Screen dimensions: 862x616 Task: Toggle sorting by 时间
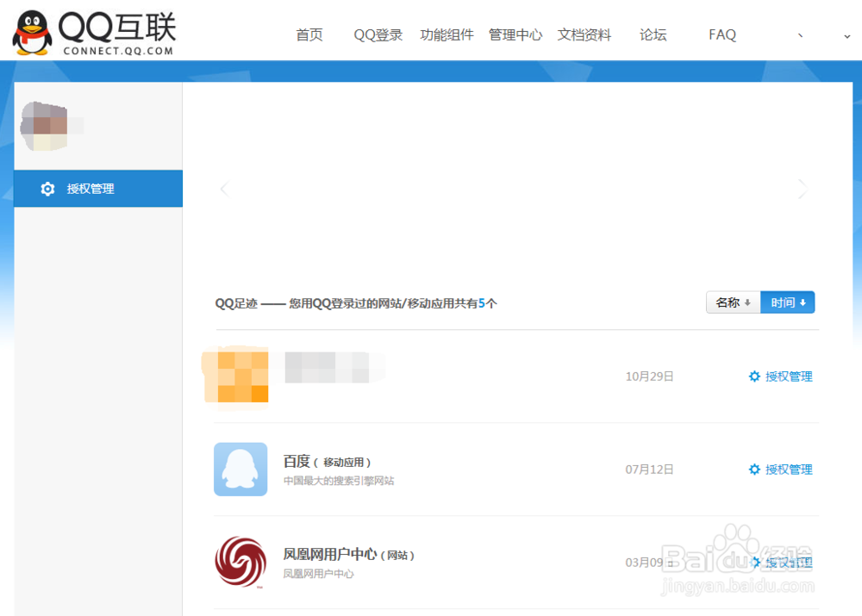coord(787,302)
